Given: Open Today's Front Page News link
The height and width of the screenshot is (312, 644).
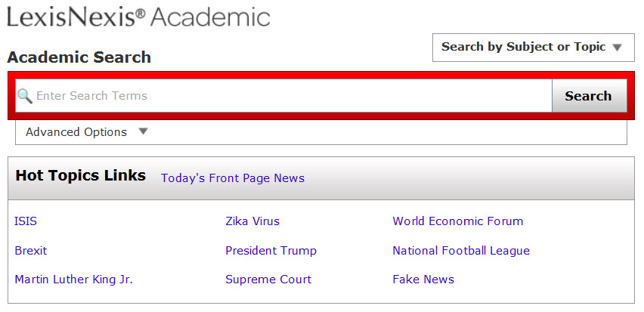Looking at the screenshot, I should [x=233, y=178].
